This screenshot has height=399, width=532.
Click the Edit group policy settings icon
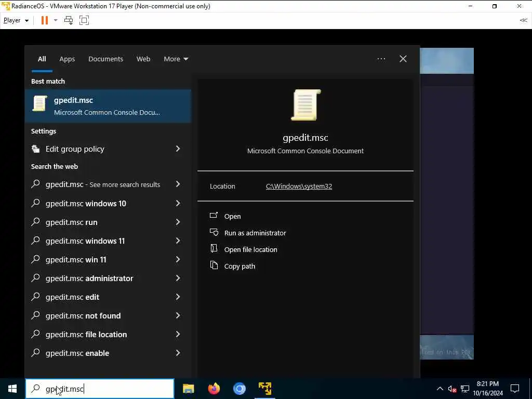pos(36,149)
